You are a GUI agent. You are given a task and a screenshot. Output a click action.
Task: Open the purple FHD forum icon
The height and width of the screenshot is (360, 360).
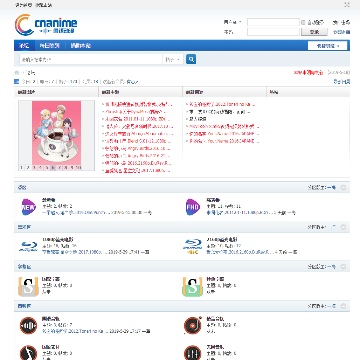tap(193, 207)
